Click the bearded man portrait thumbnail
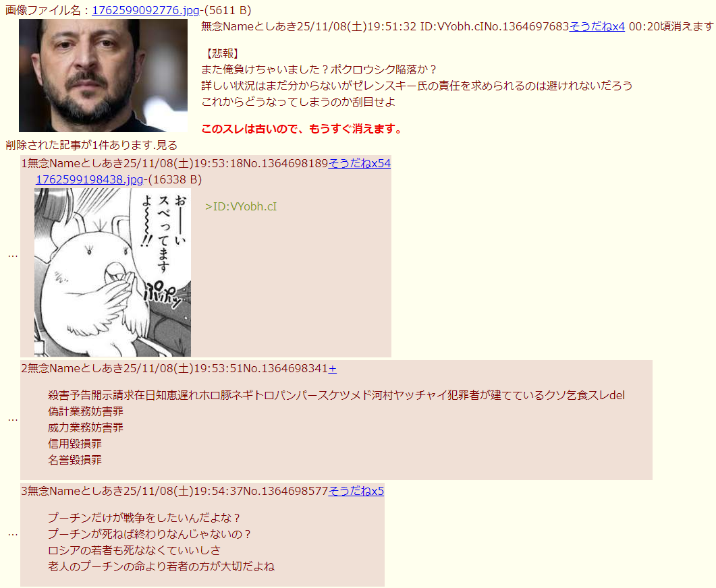716x588 pixels. pyautogui.click(x=103, y=76)
